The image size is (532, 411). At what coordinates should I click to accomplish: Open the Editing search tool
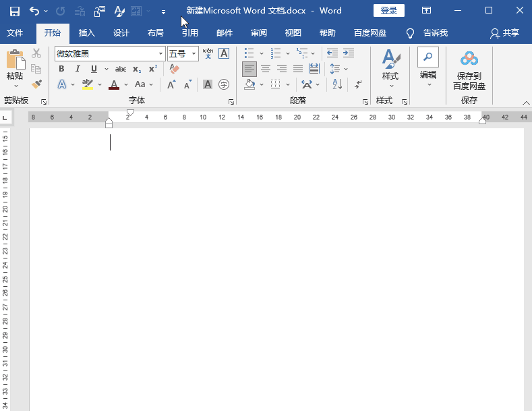428,57
